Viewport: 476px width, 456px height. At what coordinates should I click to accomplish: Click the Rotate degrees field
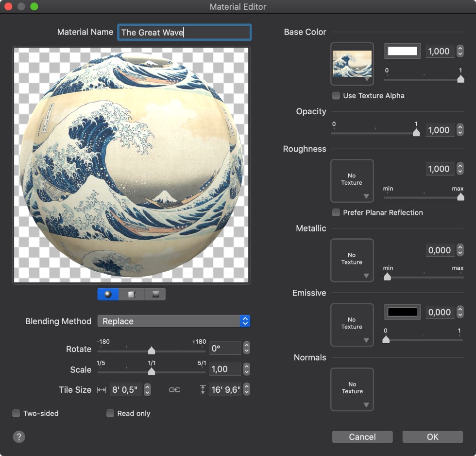225,348
